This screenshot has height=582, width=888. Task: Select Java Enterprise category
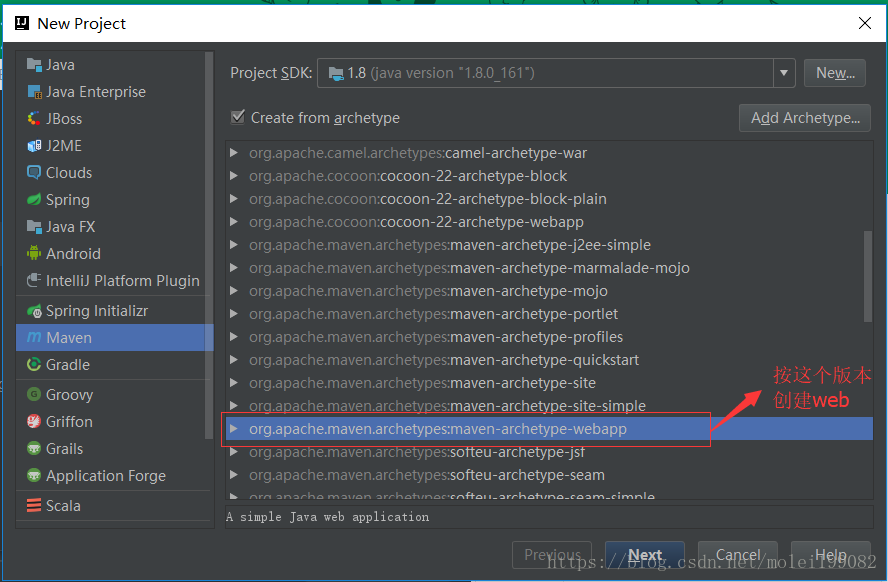click(x=115, y=92)
